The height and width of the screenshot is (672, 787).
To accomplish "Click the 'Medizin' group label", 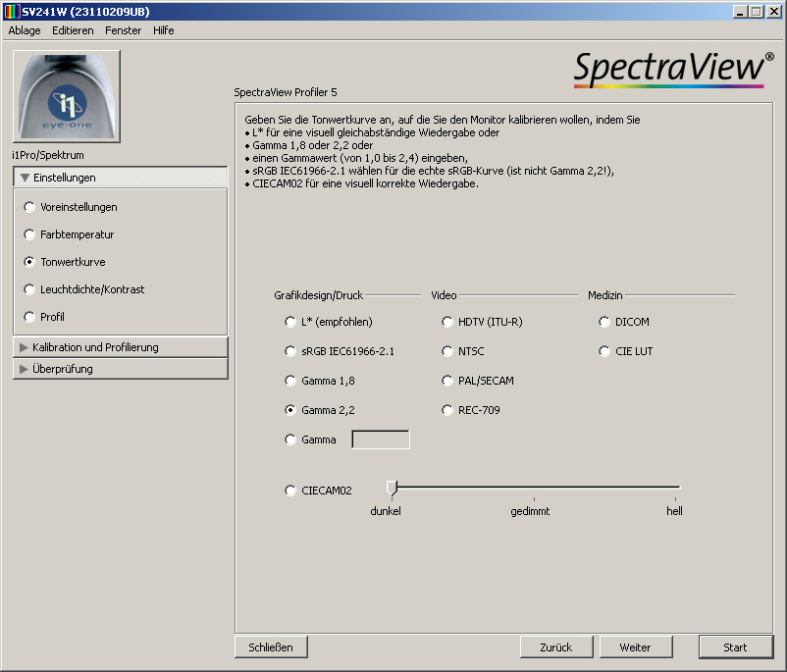I will click(604, 295).
